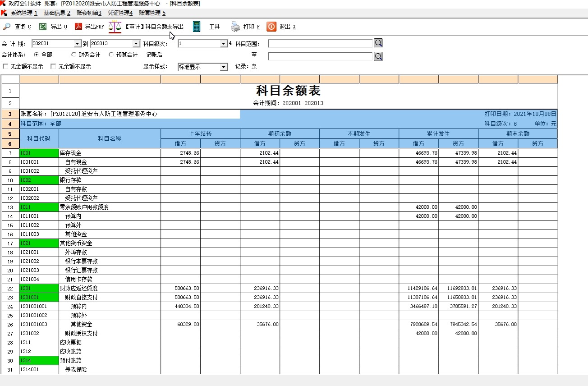Click the 11429186.64 cumulative debit cell
588x386 pixels.
click(419, 288)
